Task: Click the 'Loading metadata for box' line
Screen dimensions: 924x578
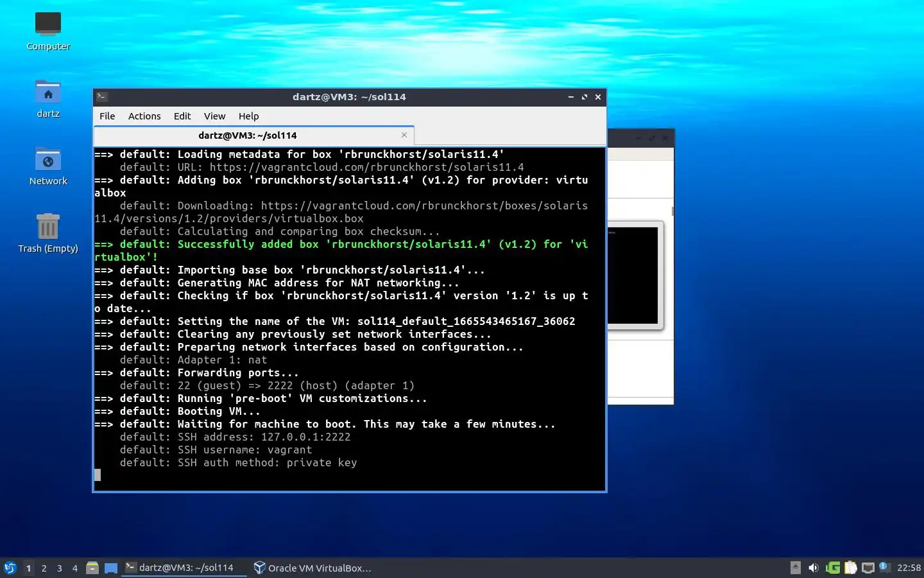Action: click(x=299, y=154)
